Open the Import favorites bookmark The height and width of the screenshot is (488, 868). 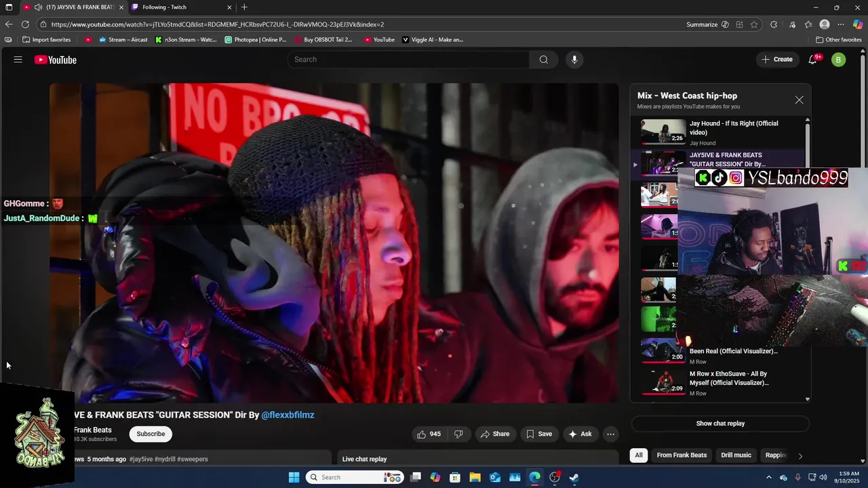click(x=47, y=40)
